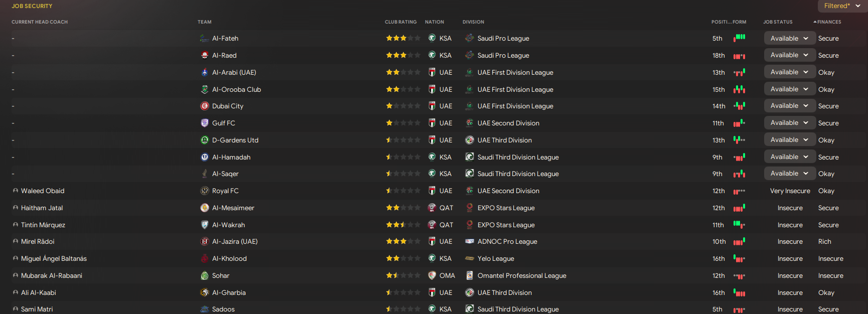Click the Al-Raed club badge icon
The width and height of the screenshot is (868, 314).
click(x=204, y=55)
